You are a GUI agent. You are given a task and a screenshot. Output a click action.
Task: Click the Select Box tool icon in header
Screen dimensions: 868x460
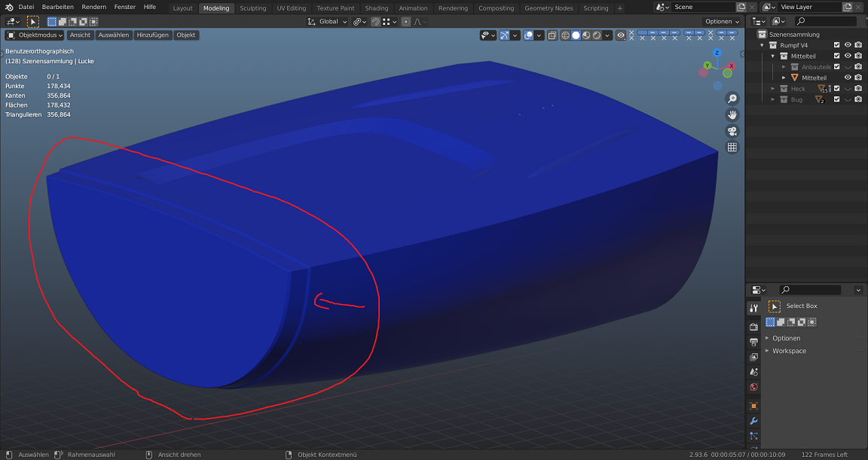click(x=32, y=22)
